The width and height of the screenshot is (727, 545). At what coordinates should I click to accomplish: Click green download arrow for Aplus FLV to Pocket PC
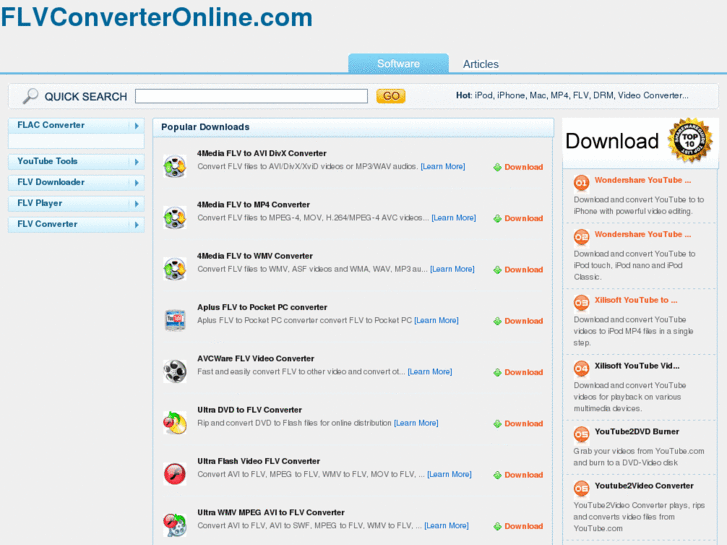click(x=497, y=321)
